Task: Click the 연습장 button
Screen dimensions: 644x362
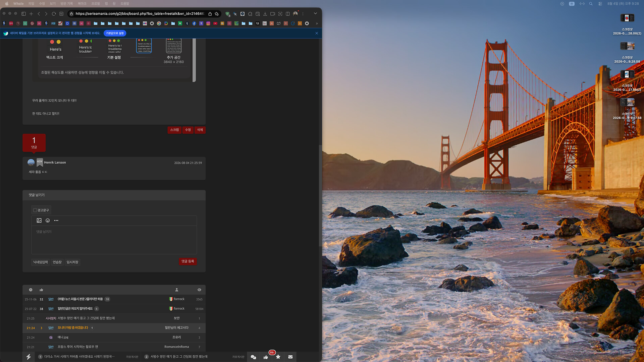Action: (57, 262)
